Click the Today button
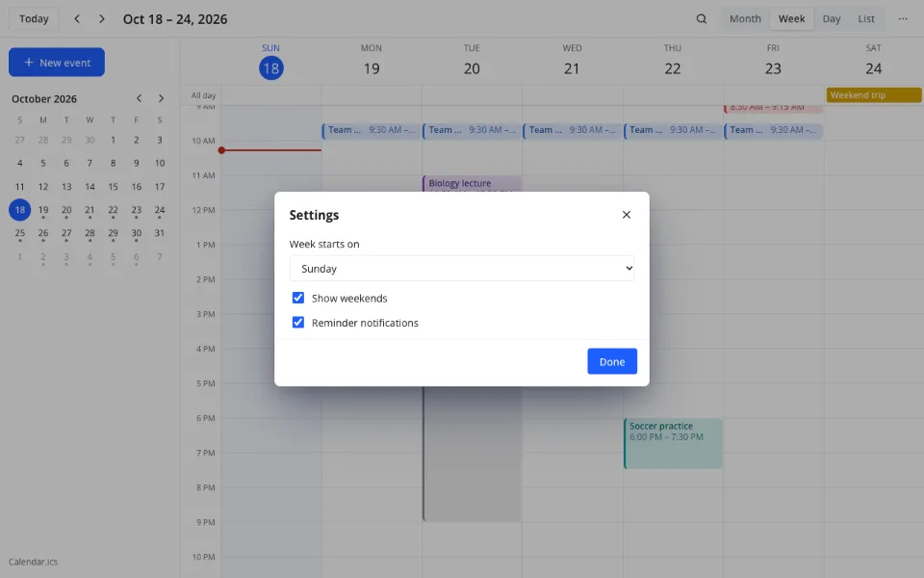Screen dimensions: 924x578 coord(34,19)
